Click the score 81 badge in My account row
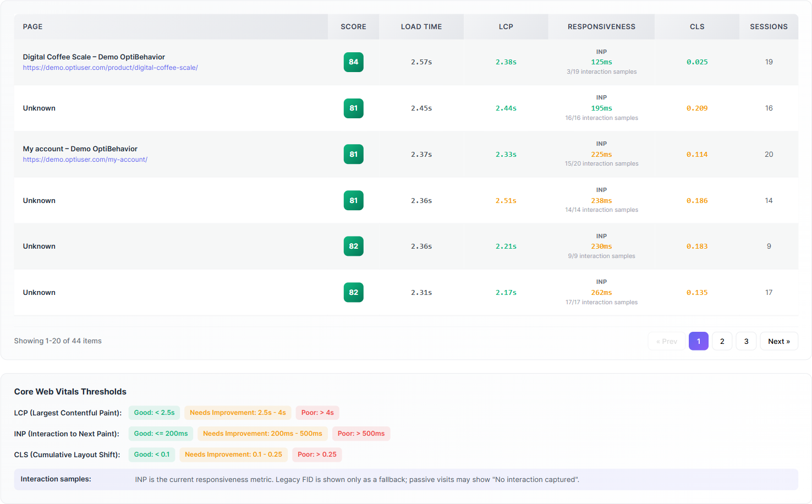This screenshot has height=504, width=812. (353, 154)
